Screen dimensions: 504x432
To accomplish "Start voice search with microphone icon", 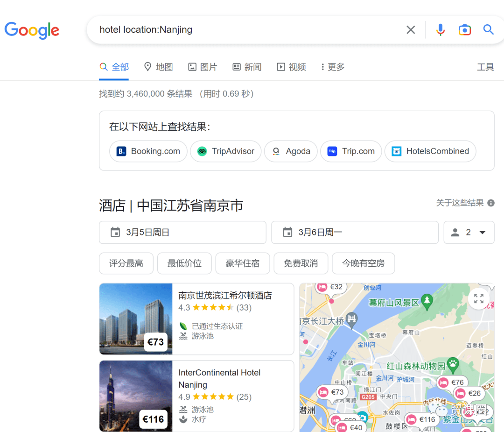I will (441, 30).
